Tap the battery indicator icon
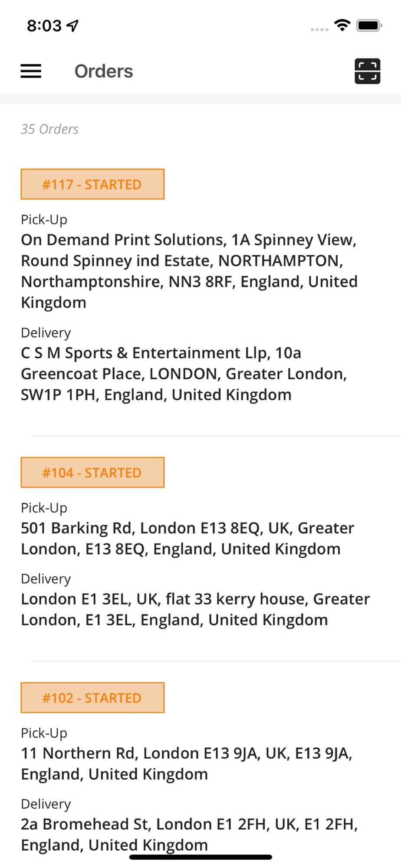Viewport: 401px width, 868px height. click(368, 26)
